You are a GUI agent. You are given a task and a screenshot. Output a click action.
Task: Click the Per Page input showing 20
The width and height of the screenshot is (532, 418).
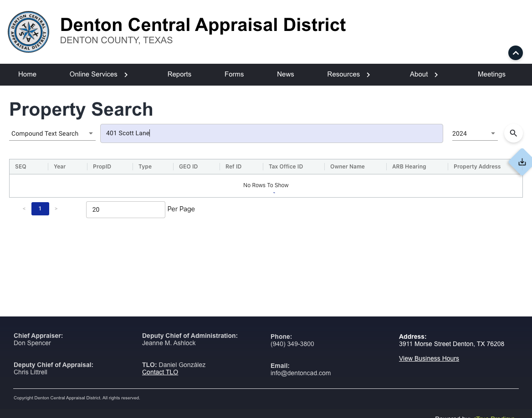[126, 209]
